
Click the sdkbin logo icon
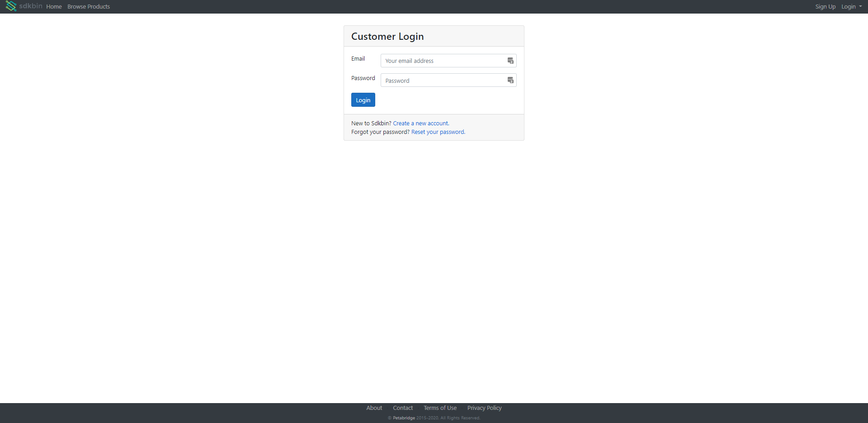(10, 6)
